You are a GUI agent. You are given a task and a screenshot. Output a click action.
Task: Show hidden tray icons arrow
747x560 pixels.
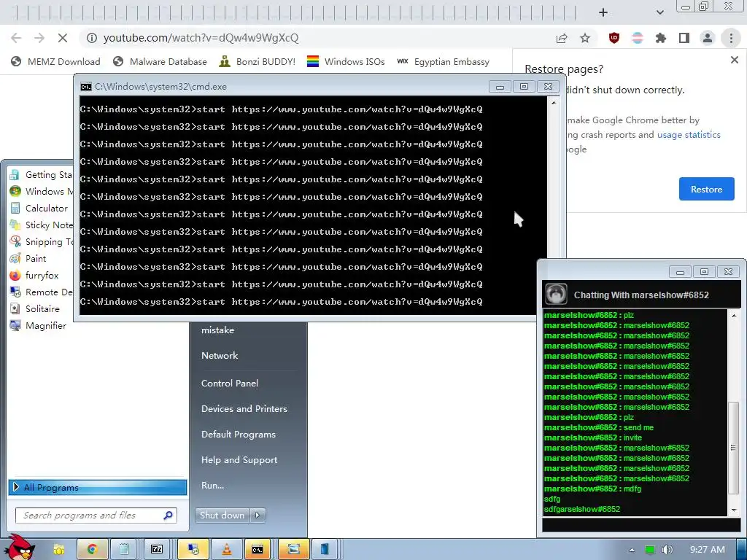[x=632, y=550]
